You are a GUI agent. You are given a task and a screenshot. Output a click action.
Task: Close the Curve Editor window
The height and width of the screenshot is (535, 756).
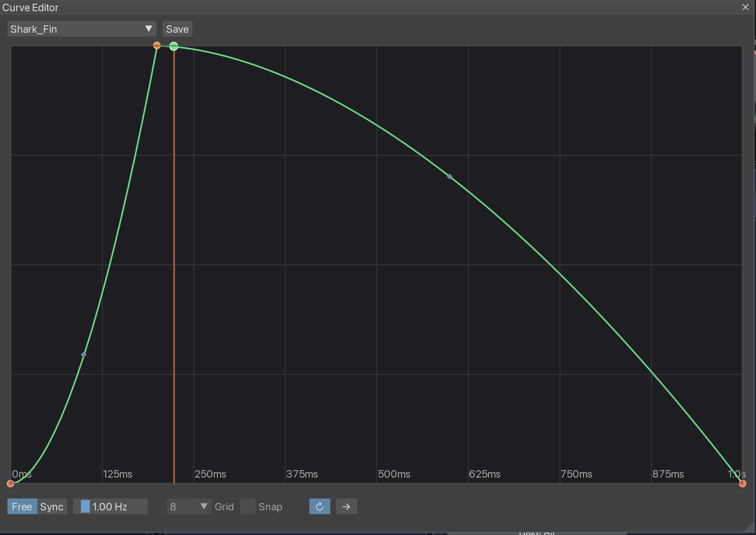point(745,7)
